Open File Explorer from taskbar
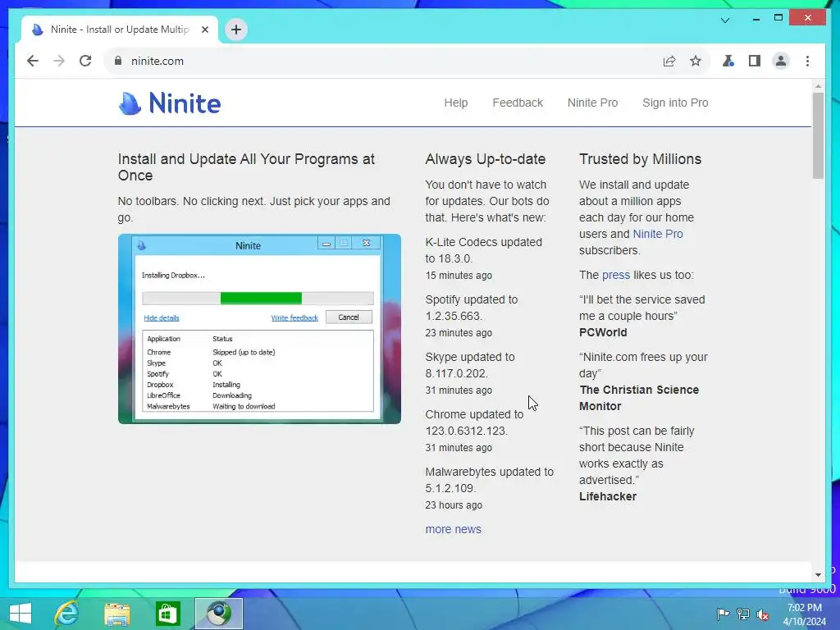Viewport: 840px width, 630px height. (116, 614)
